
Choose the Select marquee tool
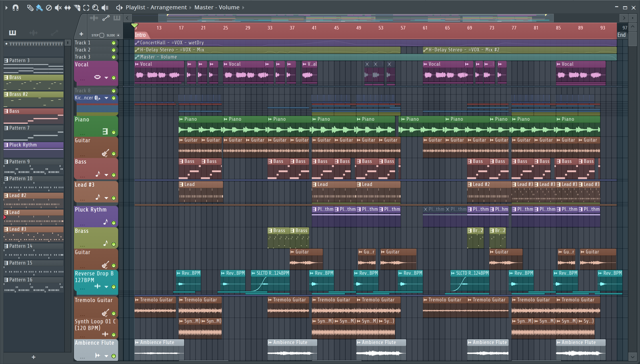(86, 8)
